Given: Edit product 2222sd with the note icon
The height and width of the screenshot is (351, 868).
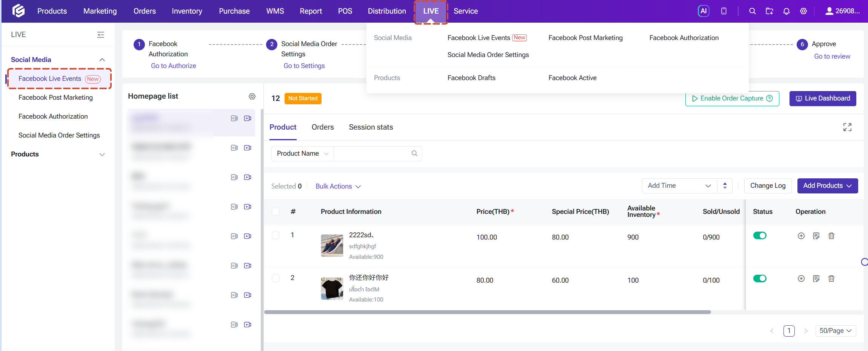Looking at the screenshot, I should pyautogui.click(x=816, y=236).
